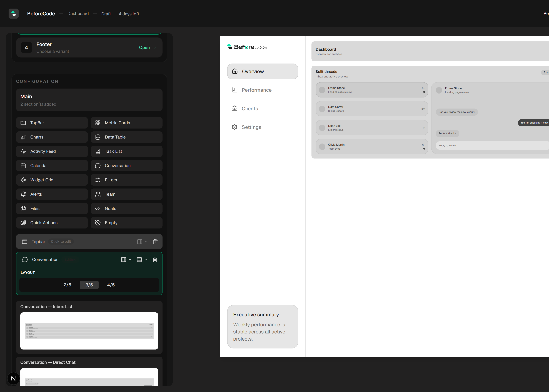The image size is (549, 392).
Task: Click the Dashboard header card in preview
Action: pos(430,51)
